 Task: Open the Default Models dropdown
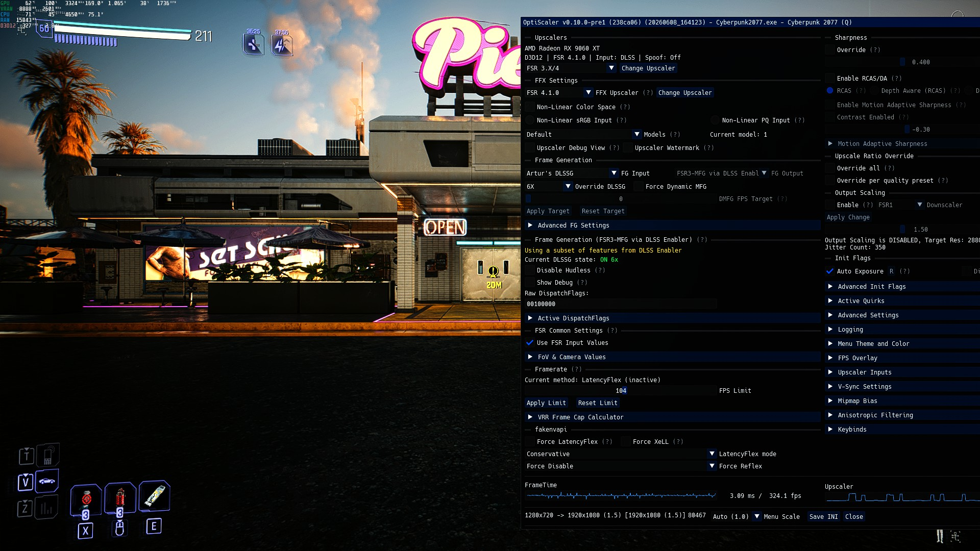[583, 135]
